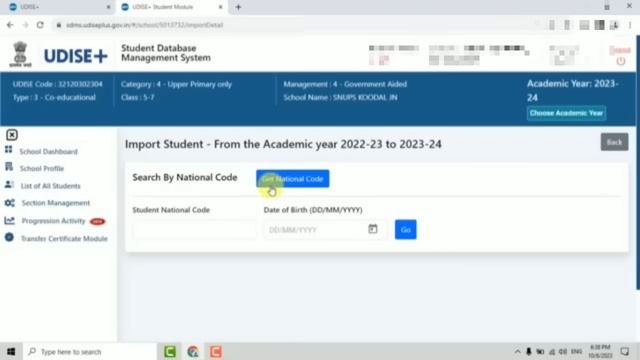Open the browser three-dot menu
Viewport: 640px width, 360px height.
point(630,25)
